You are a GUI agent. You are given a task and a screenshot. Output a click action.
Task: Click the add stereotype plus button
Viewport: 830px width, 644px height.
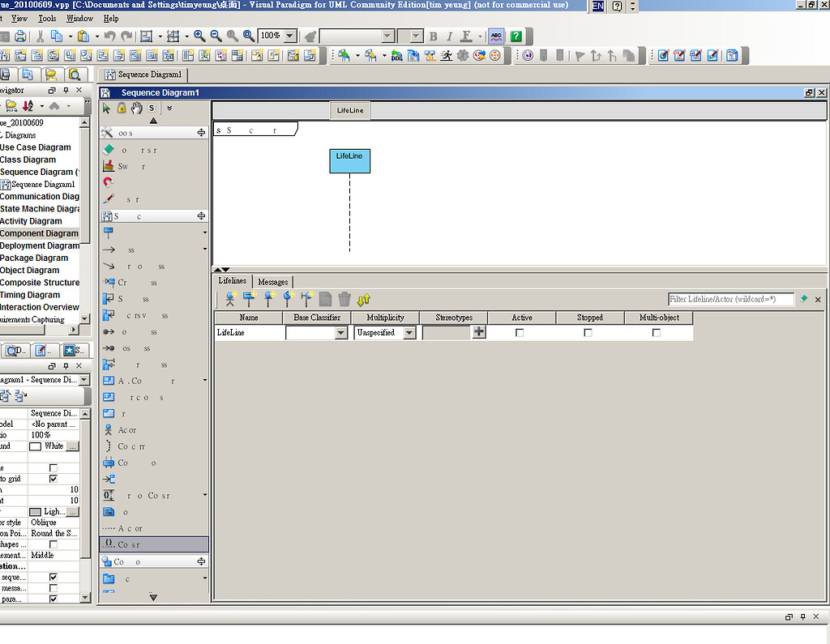click(479, 332)
